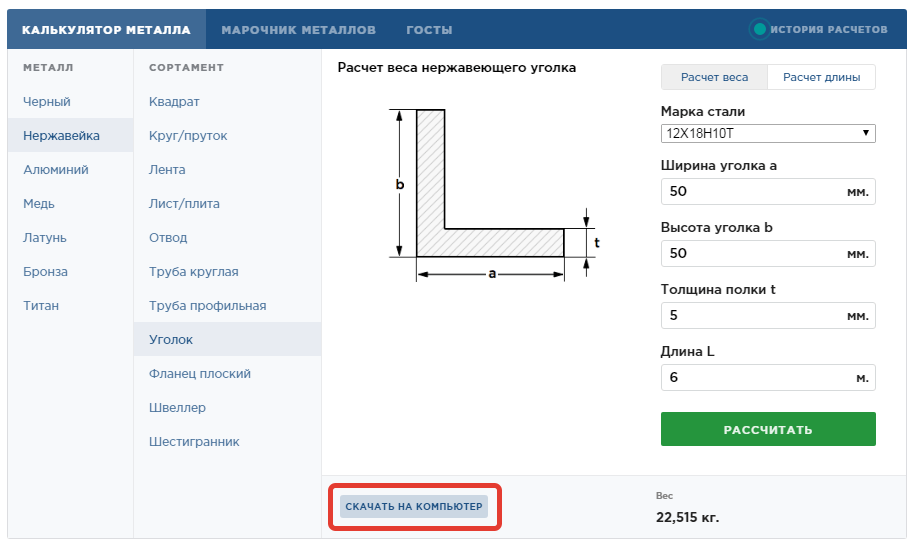
Task: Click the green Рассчитать button
Action: 768,429
